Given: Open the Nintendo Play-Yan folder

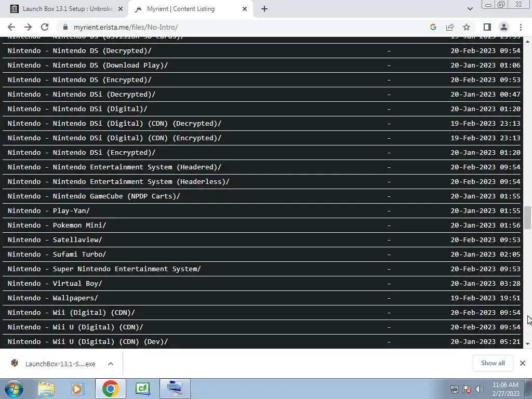Looking at the screenshot, I should point(48,211).
